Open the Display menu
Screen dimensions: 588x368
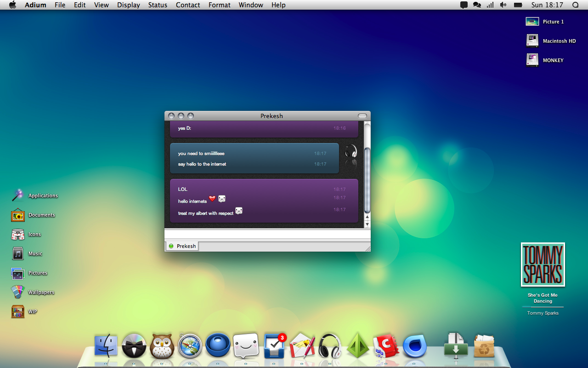pyautogui.click(x=129, y=5)
